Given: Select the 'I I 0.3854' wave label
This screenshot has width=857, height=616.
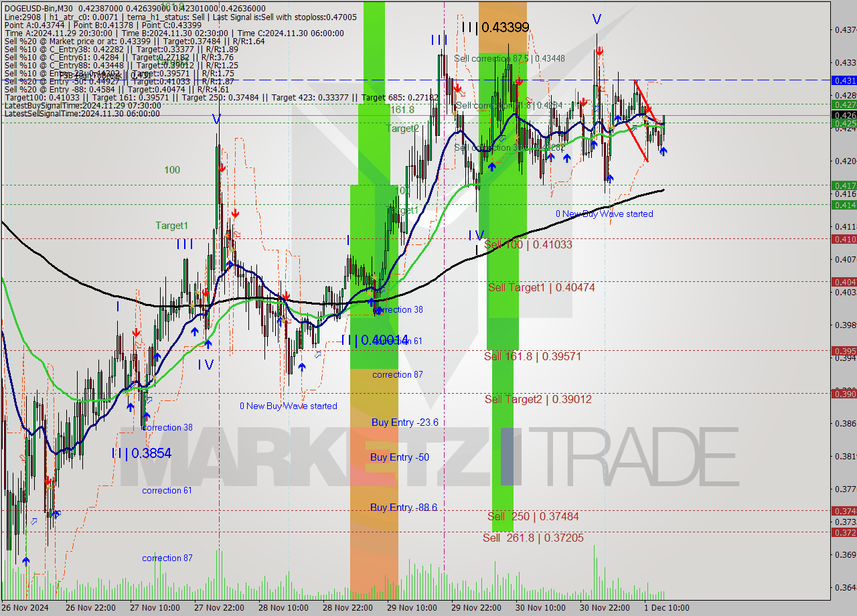Looking at the screenshot, I should coord(141,453).
